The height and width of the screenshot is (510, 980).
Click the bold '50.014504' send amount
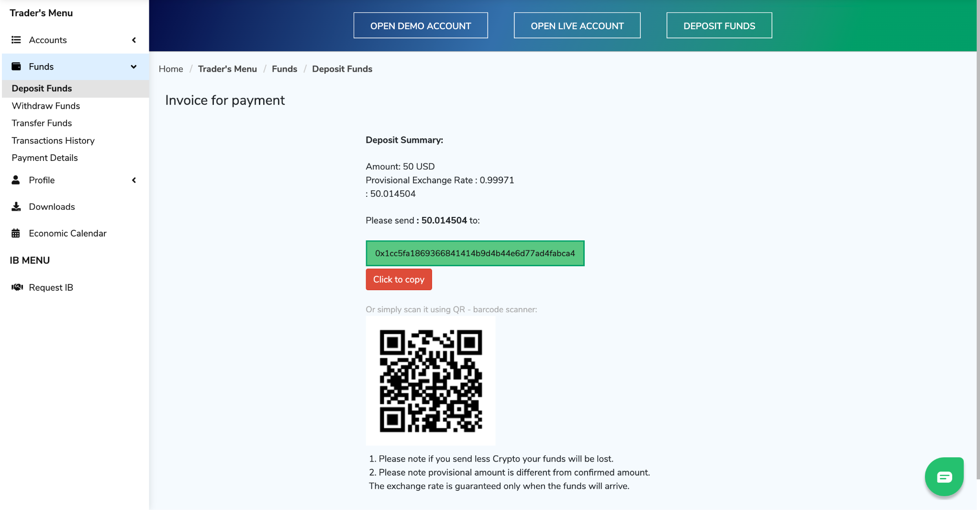(x=444, y=220)
